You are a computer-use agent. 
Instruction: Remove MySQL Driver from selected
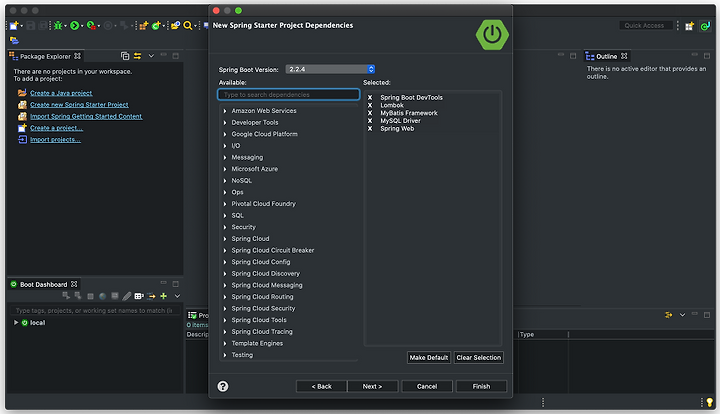coord(370,121)
